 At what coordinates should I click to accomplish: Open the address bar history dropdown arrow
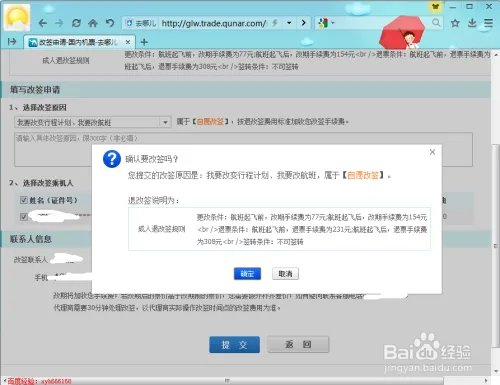289,23
